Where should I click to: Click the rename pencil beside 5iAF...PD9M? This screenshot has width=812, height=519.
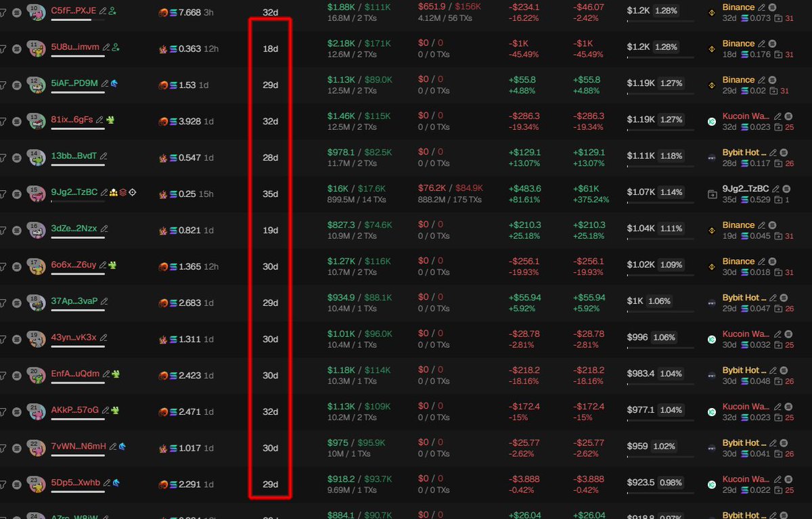tap(104, 84)
